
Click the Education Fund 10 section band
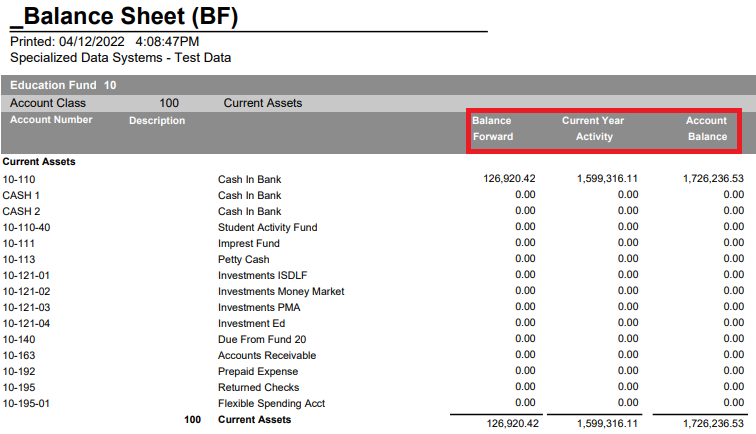point(63,85)
